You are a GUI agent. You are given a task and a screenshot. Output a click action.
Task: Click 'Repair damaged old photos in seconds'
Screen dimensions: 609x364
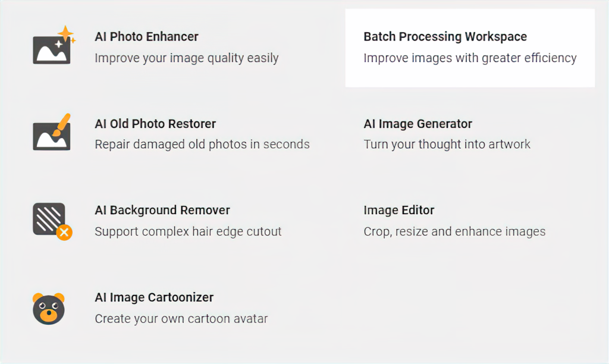202,144
